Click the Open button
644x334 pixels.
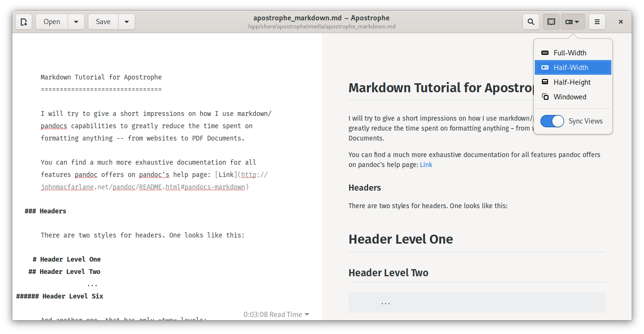click(x=52, y=22)
